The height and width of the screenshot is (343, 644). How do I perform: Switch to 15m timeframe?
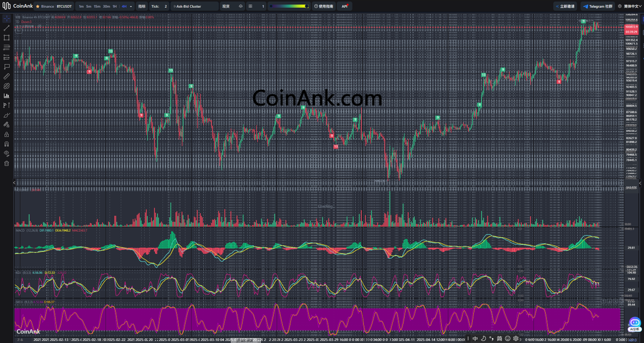click(x=97, y=6)
